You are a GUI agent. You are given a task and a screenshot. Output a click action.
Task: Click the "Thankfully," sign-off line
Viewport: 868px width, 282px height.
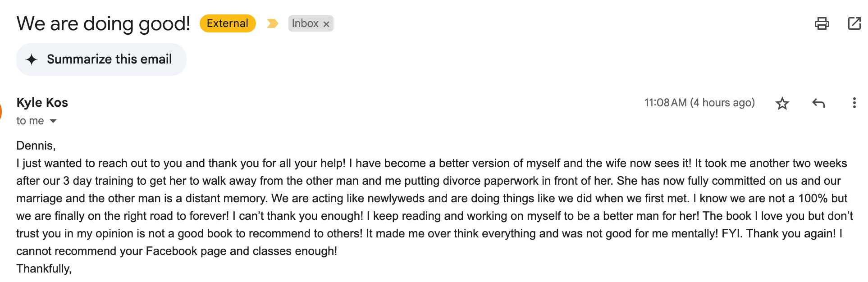coord(44,268)
